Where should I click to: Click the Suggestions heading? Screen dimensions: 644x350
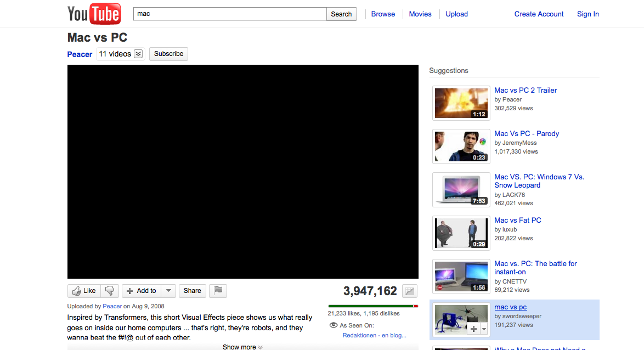(449, 71)
